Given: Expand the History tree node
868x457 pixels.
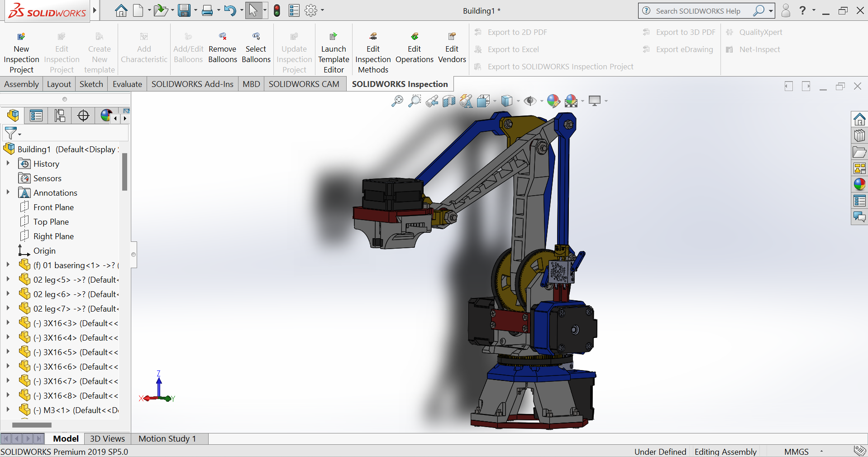Looking at the screenshot, I should click(8, 164).
